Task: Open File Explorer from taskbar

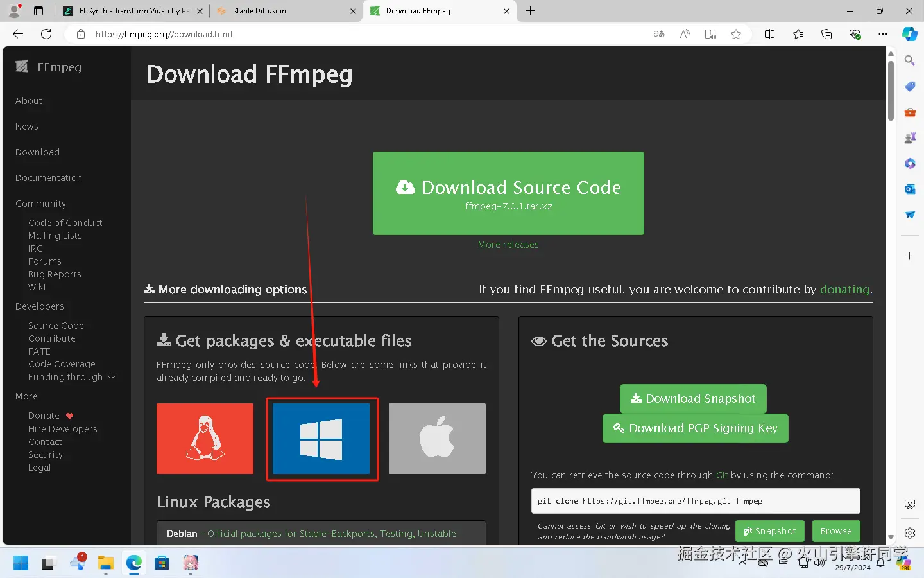Action: [x=105, y=563]
